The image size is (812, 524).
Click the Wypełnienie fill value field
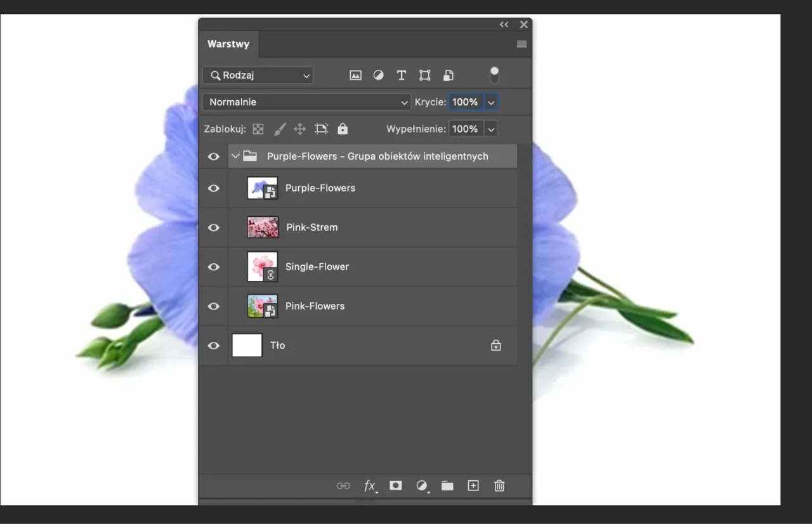[465, 129]
